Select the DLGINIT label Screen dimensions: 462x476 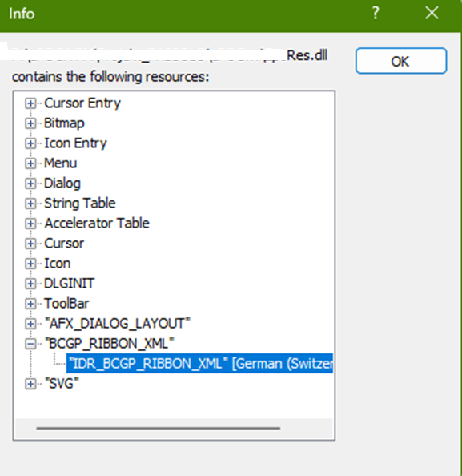click(69, 284)
